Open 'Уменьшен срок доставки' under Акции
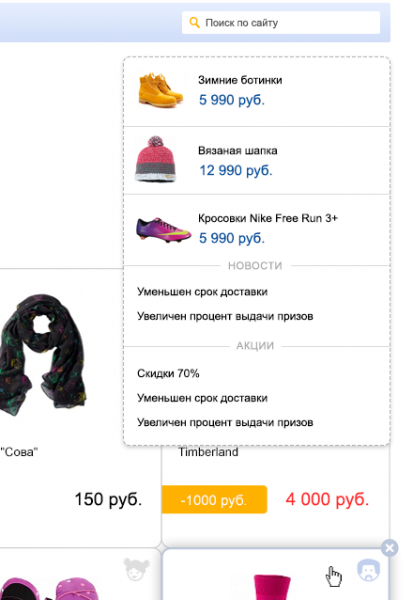The width and height of the screenshot is (413, 600). pyautogui.click(x=202, y=398)
